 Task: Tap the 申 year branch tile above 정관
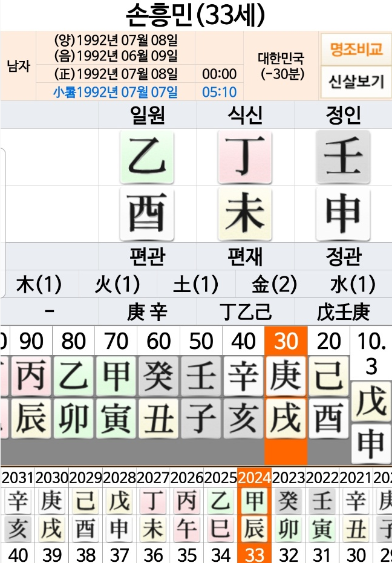click(343, 213)
